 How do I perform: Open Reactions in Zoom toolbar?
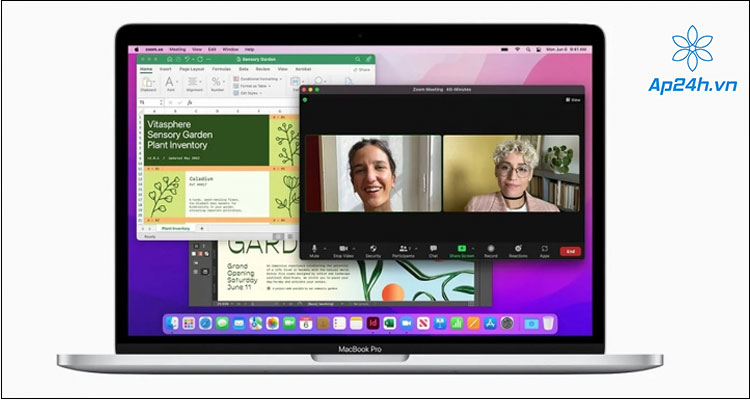point(518,250)
